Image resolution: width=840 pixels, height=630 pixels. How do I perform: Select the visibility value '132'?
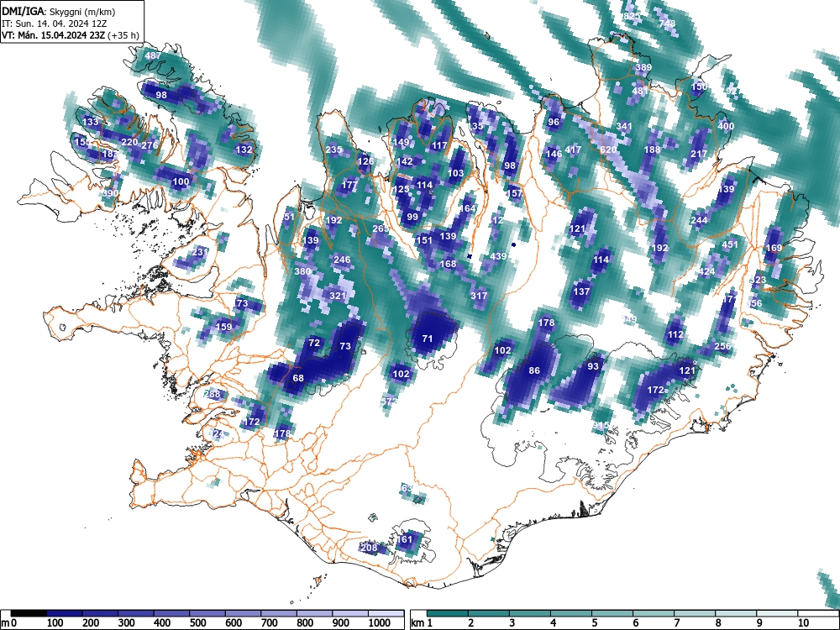tap(244, 150)
